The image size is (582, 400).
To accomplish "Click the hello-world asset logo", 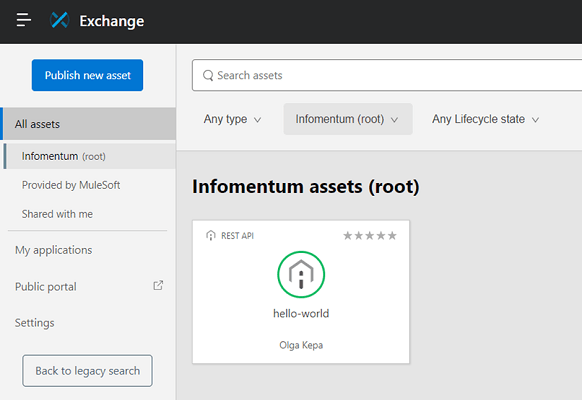I will (301, 275).
